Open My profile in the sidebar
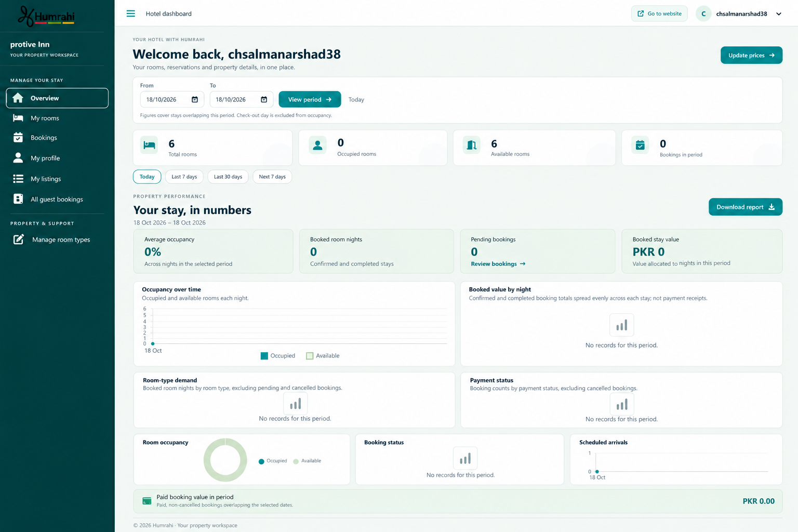Screen dimensions: 798x532 tap(57, 158)
